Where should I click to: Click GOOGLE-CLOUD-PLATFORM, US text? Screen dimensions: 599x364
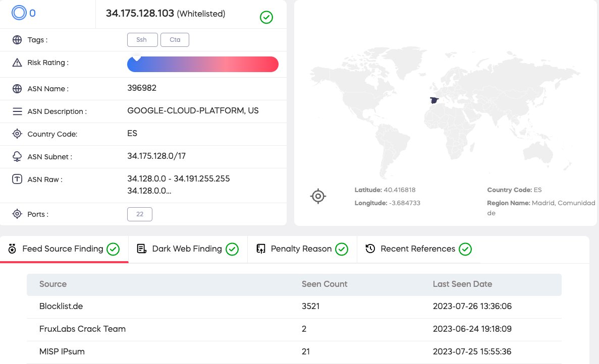pos(193,110)
